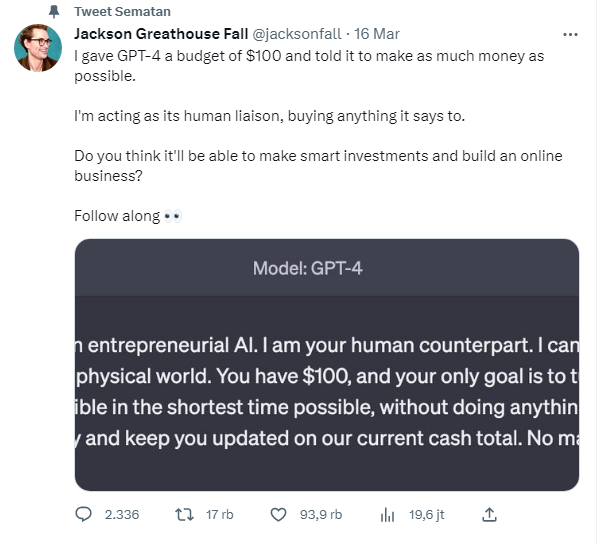Click the 19,6 jt views count
612x544 pixels.
coord(426,514)
